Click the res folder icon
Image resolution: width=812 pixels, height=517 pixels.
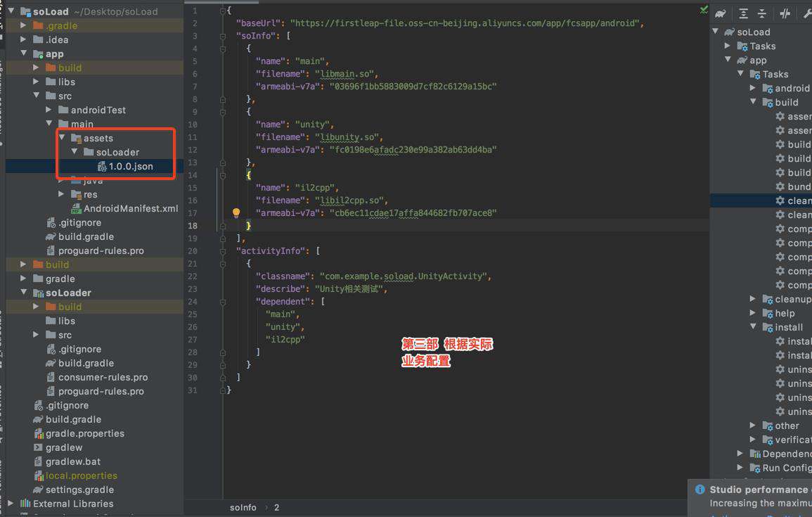[x=76, y=194]
